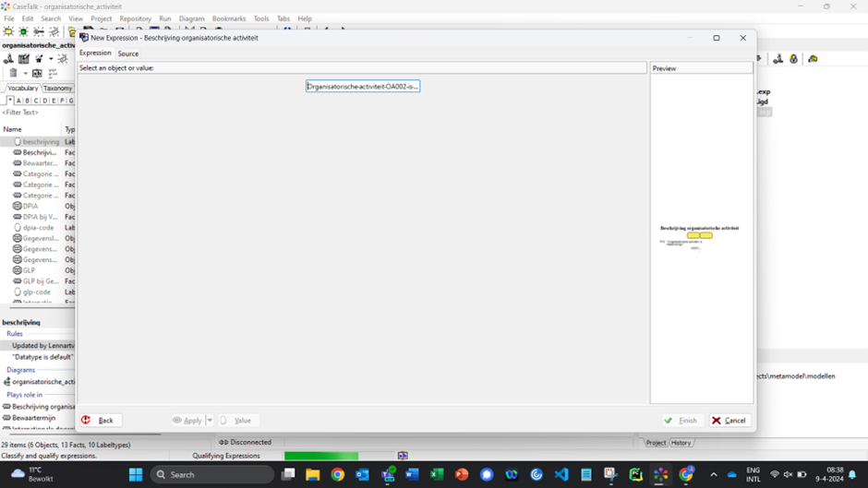Open Excel from the Windows taskbar
Image resolution: width=868 pixels, height=488 pixels.
click(x=437, y=474)
